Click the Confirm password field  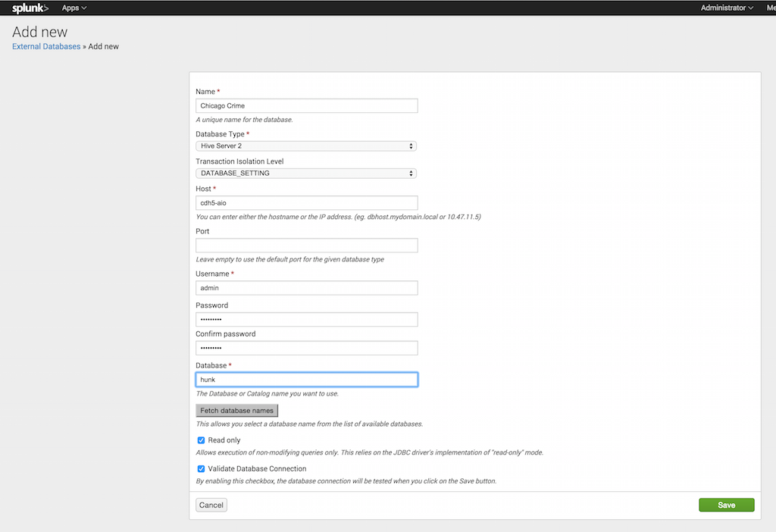click(306, 348)
